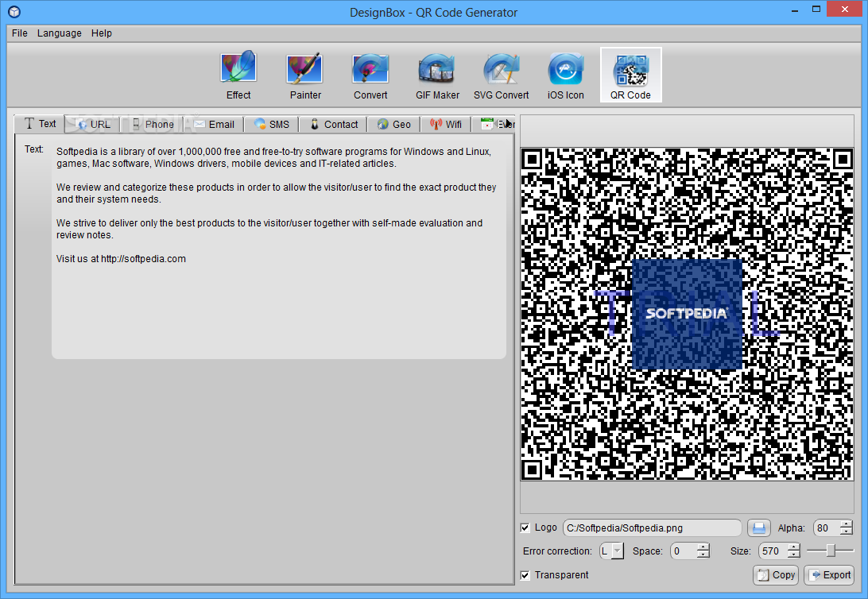Open the File menu

(19, 33)
